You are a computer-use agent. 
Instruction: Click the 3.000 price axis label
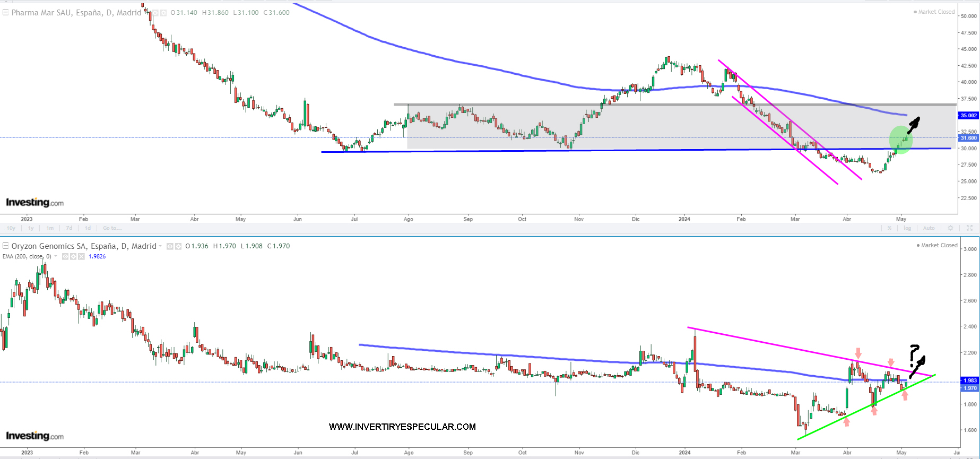point(970,249)
